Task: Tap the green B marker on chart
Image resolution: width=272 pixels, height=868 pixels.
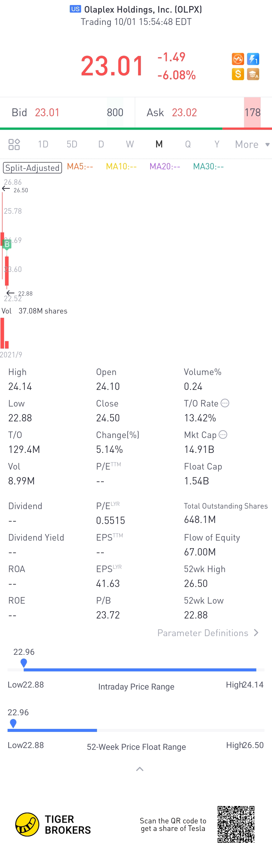Action: 7,244
